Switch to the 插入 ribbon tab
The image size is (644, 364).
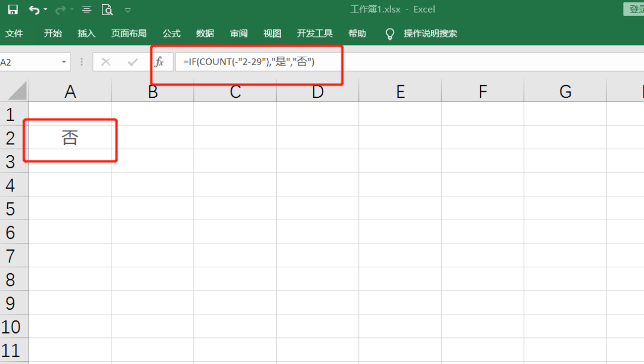point(86,33)
